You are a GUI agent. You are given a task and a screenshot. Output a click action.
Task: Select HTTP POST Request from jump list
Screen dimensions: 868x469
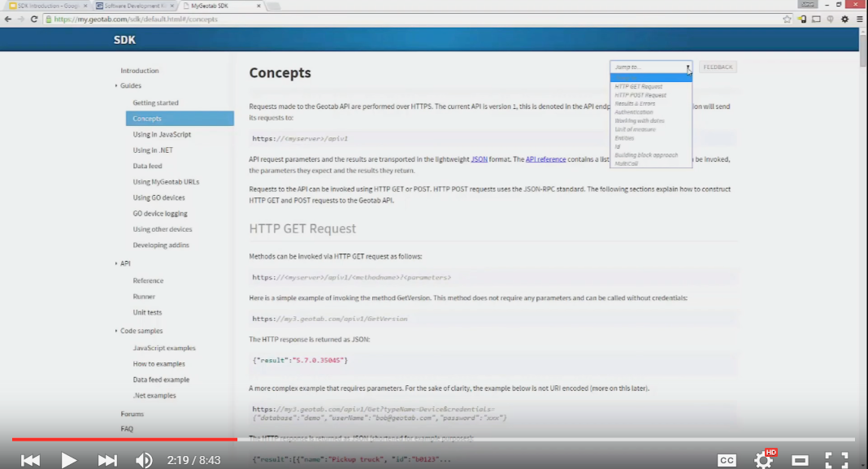pyautogui.click(x=640, y=95)
